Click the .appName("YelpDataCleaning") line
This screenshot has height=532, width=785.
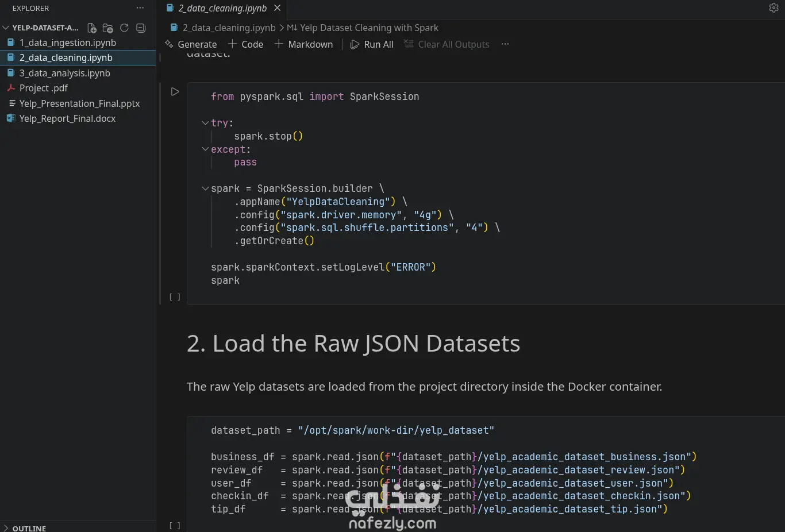coord(321,202)
